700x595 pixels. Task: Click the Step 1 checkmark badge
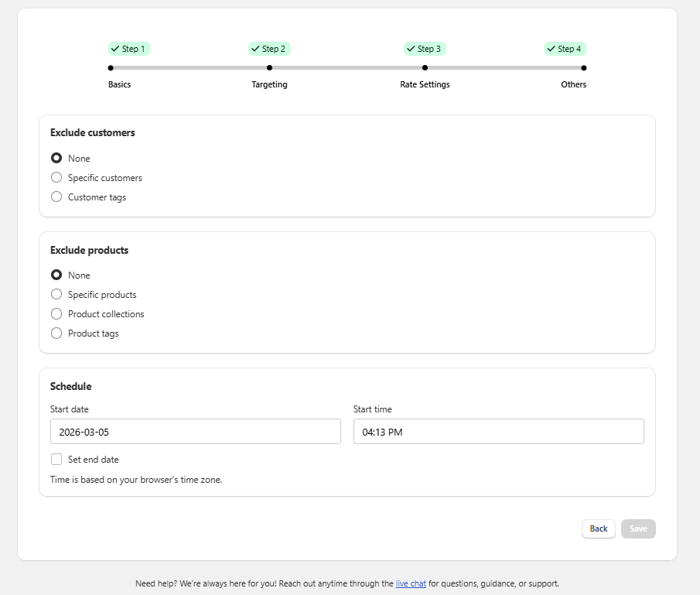pos(128,49)
